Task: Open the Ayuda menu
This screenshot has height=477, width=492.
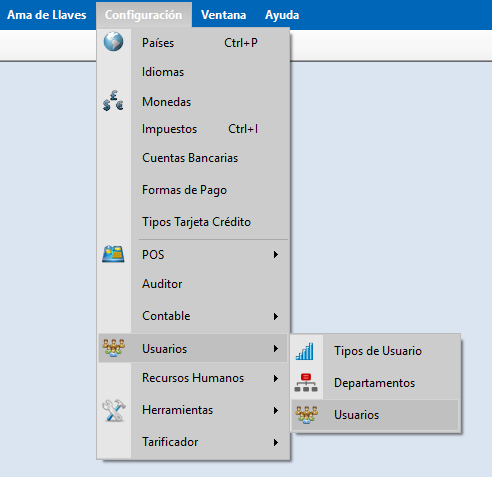Action: click(282, 15)
